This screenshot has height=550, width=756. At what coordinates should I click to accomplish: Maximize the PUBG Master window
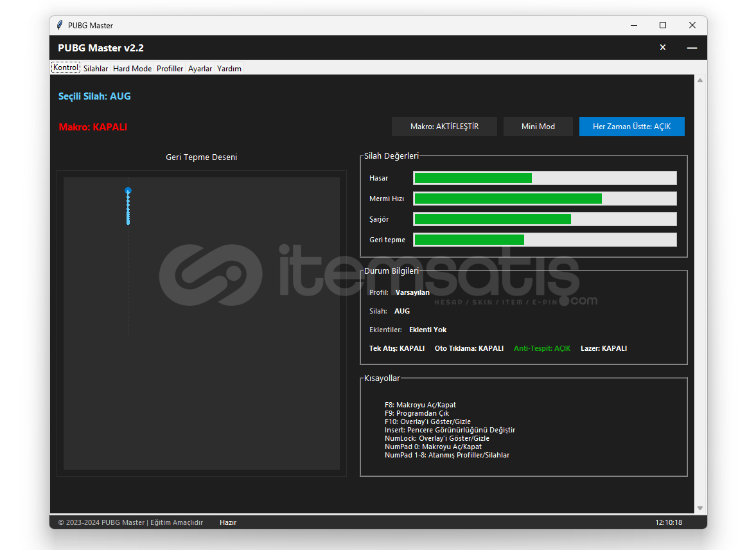click(x=662, y=25)
